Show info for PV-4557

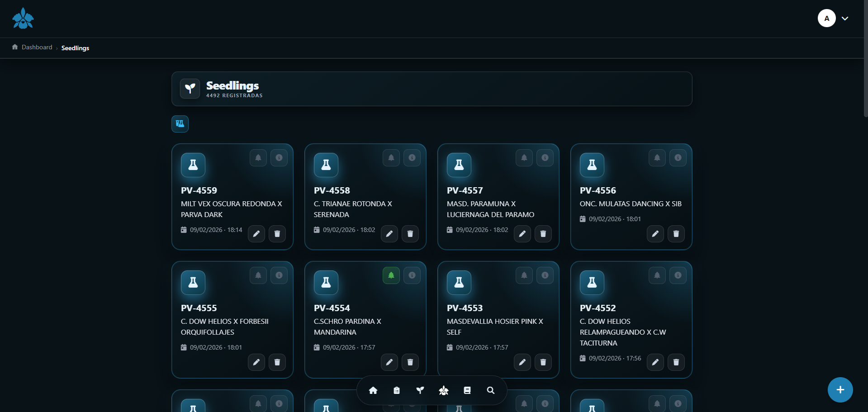[545, 158]
